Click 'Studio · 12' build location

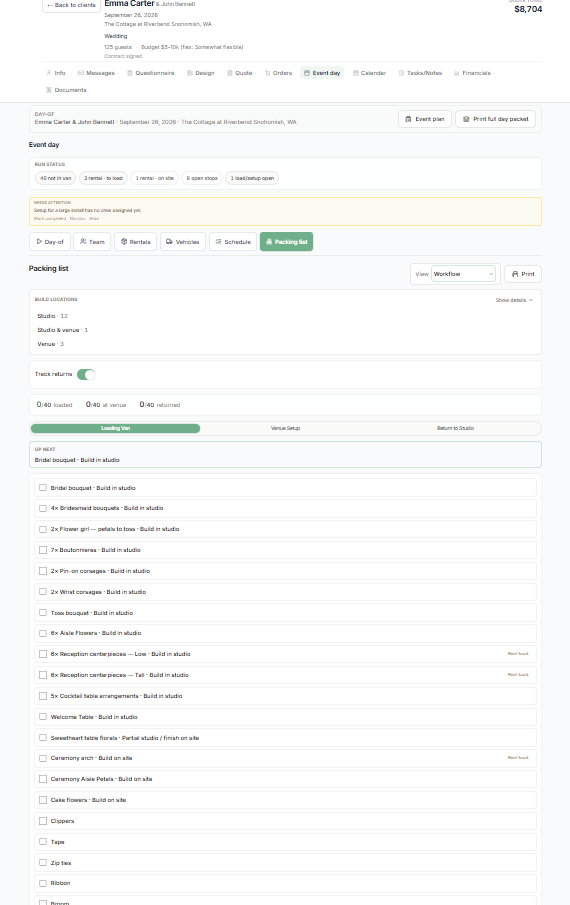point(52,316)
